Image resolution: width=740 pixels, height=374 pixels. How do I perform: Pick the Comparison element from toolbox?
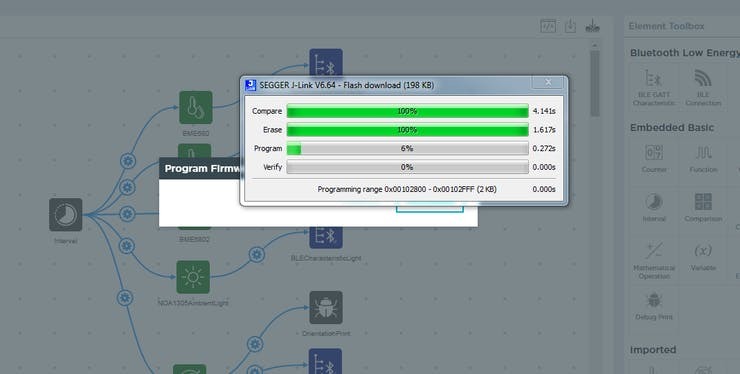(x=703, y=208)
